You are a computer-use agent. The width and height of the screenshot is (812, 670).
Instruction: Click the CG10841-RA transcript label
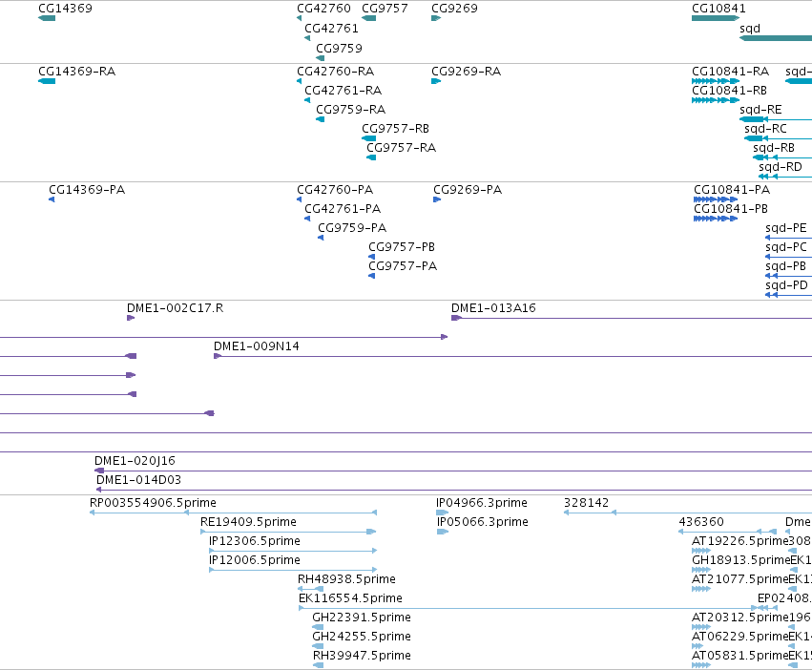[731, 71]
